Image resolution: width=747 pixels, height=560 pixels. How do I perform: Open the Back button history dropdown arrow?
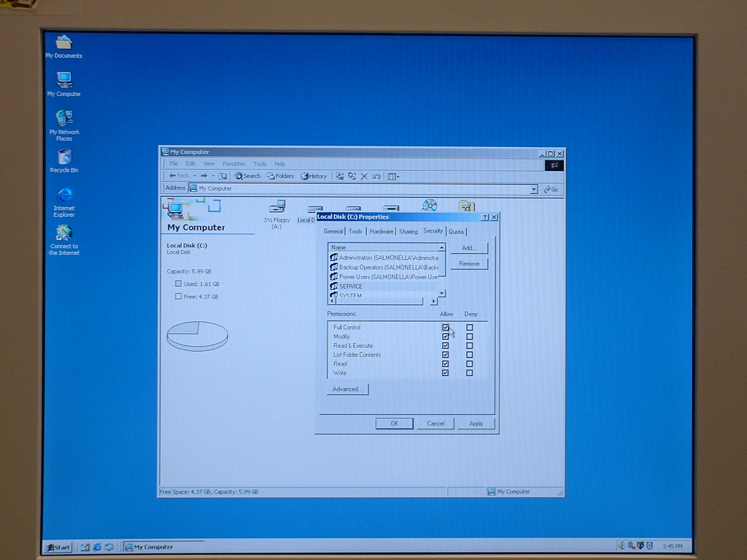pyautogui.click(x=194, y=176)
